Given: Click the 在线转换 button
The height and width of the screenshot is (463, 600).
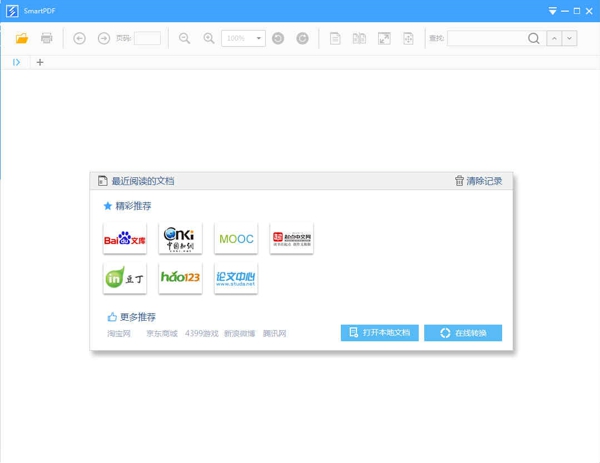Looking at the screenshot, I should pos(463,333).
